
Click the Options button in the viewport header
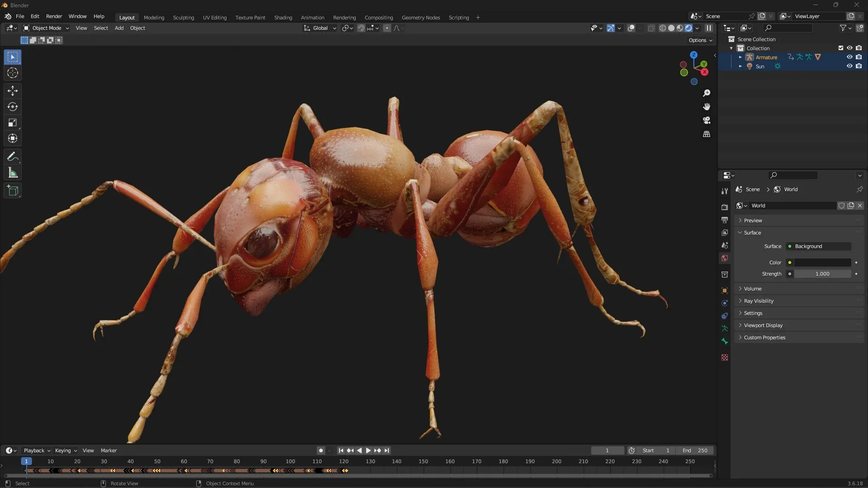click(x=699, y=40)
